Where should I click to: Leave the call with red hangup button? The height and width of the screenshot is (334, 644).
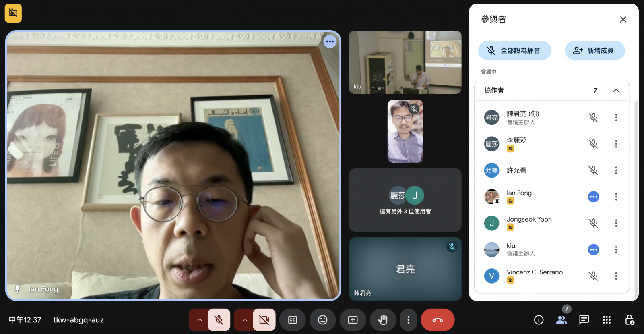tap(438, 320)
